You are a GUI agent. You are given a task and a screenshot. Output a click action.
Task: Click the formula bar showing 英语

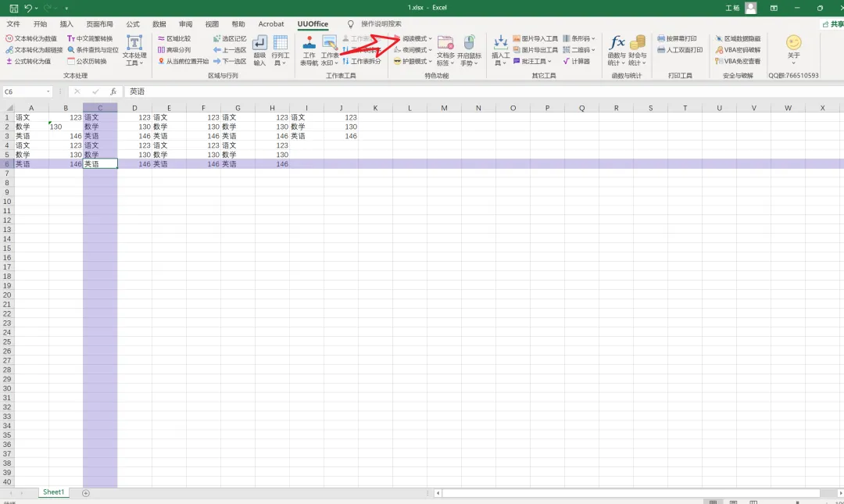pos(484,91)
